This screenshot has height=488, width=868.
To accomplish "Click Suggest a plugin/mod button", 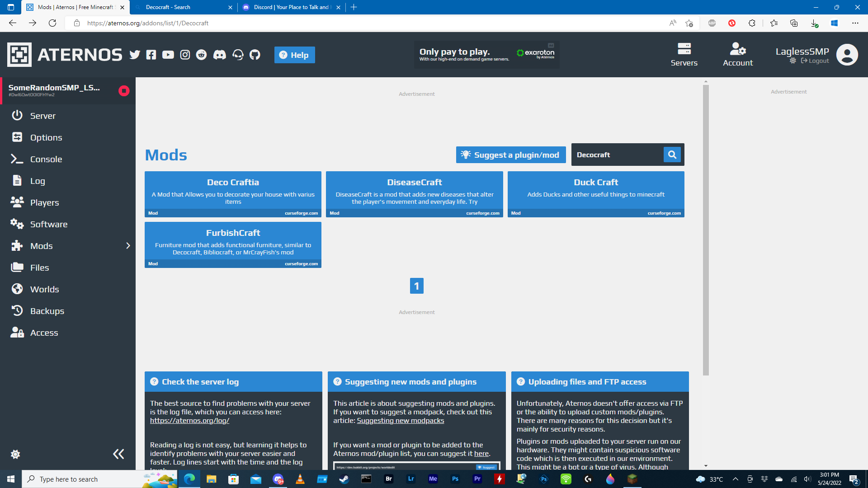I will [511, 155].
